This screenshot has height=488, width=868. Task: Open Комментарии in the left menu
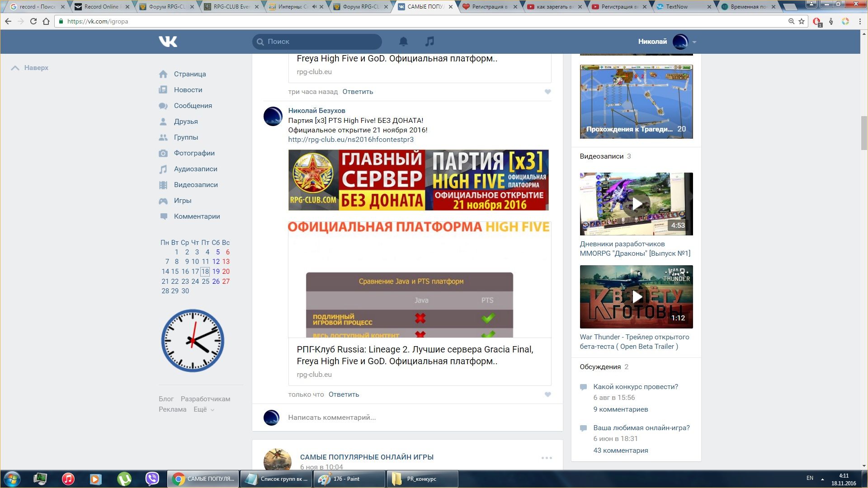[197, 216]
